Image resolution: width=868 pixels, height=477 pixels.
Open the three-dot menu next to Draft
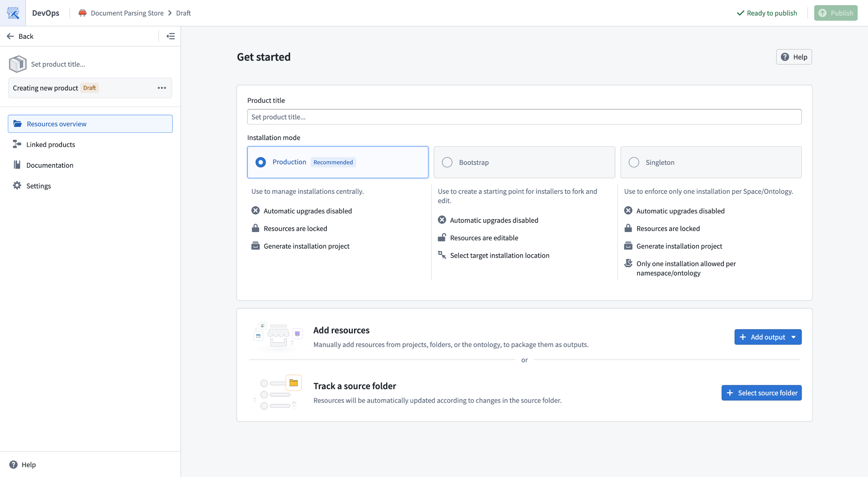click(162, 88)
